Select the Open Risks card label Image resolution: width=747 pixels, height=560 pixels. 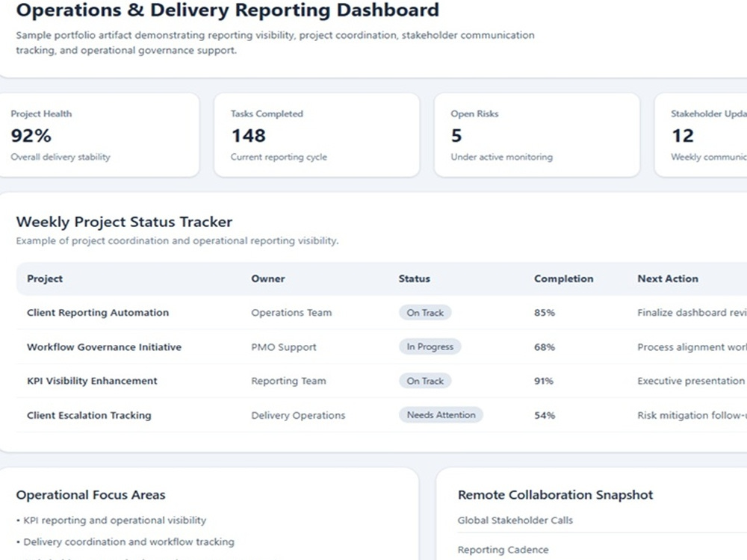click(x=474, y=113)
